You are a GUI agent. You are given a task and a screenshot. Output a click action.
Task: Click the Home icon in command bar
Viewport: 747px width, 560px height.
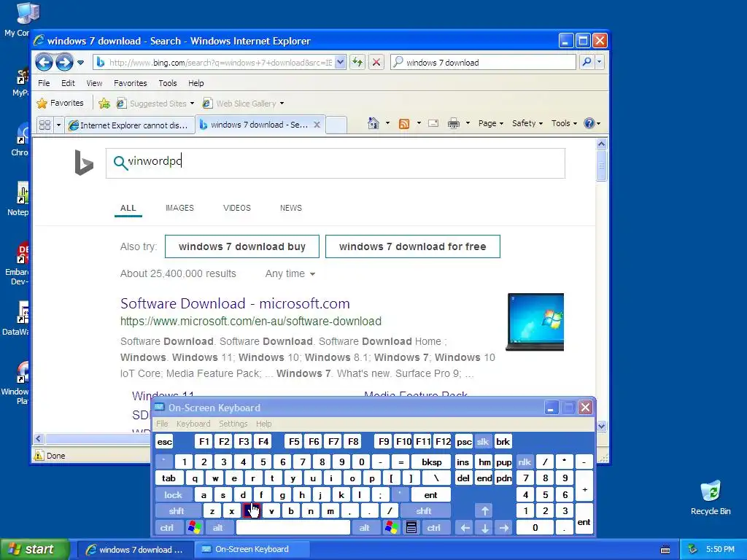click(373, 123)
